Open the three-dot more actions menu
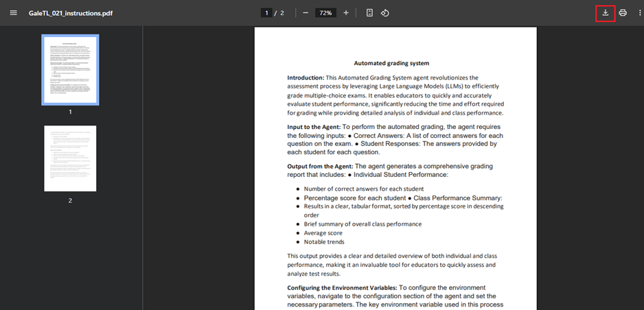This screenshot has height=310, width=644. pos(639,13)
